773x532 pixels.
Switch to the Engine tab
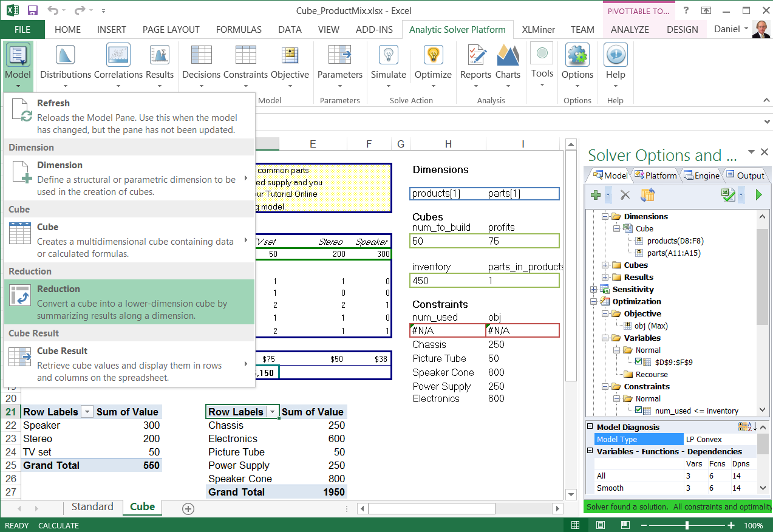click(x=701, y=176)
